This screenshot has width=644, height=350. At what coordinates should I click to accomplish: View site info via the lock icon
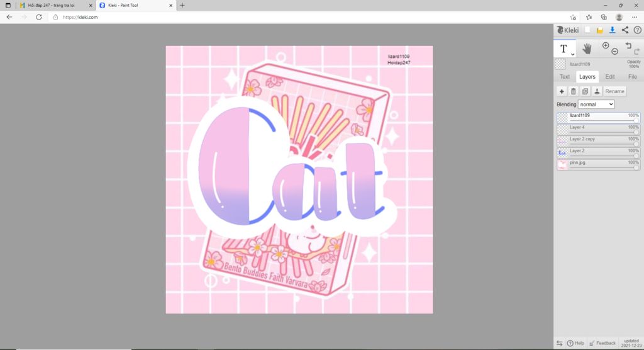[x=55, y=17]
